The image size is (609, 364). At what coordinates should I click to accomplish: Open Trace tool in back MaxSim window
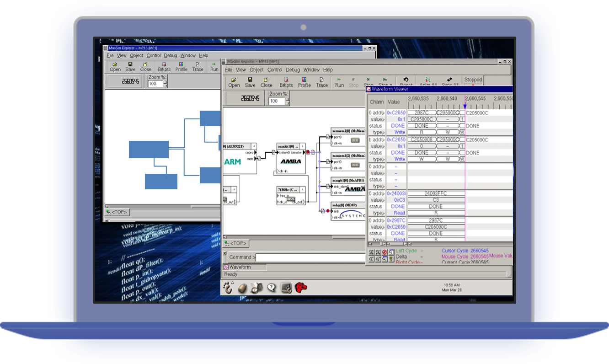pyautogui.click(x=198, y=67)
